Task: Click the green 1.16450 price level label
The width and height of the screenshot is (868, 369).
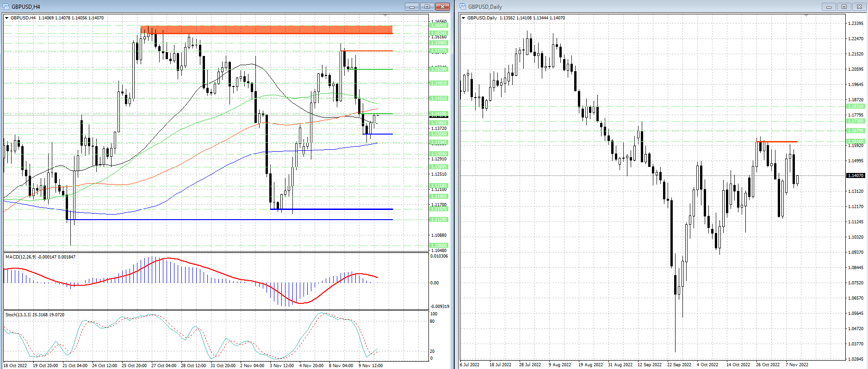Action: (439, 26)
